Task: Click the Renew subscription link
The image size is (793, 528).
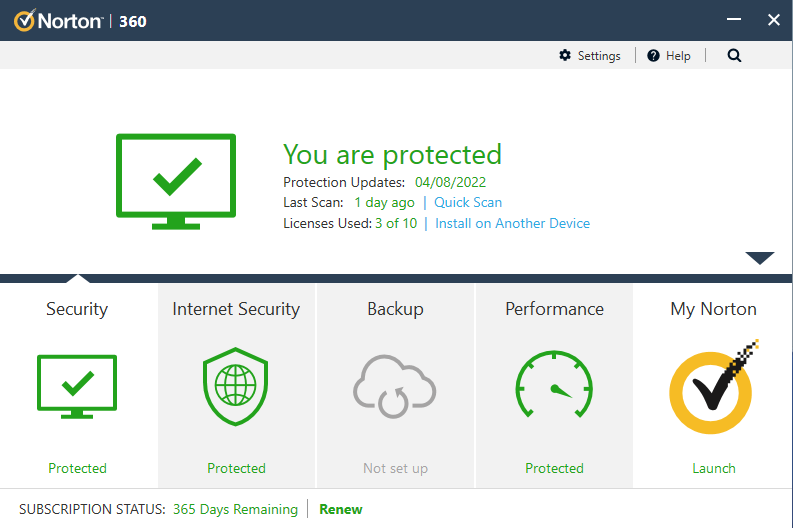Action: 341,509
